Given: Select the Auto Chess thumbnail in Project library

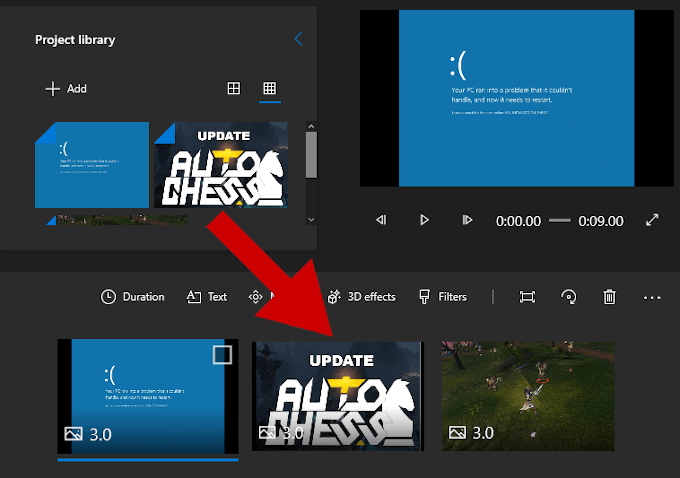Looking at the screenshot, I should click(x=221, y=165).
